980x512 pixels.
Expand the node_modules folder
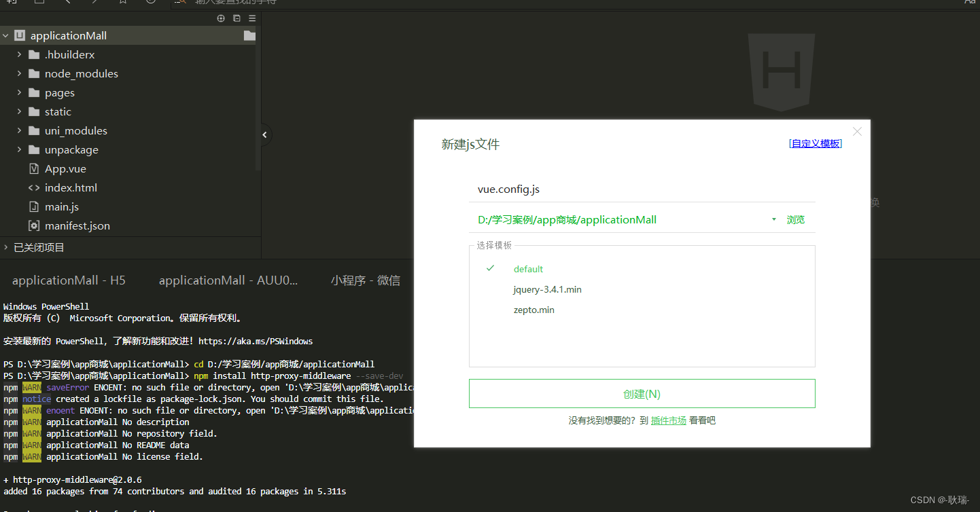pos(19,73)
